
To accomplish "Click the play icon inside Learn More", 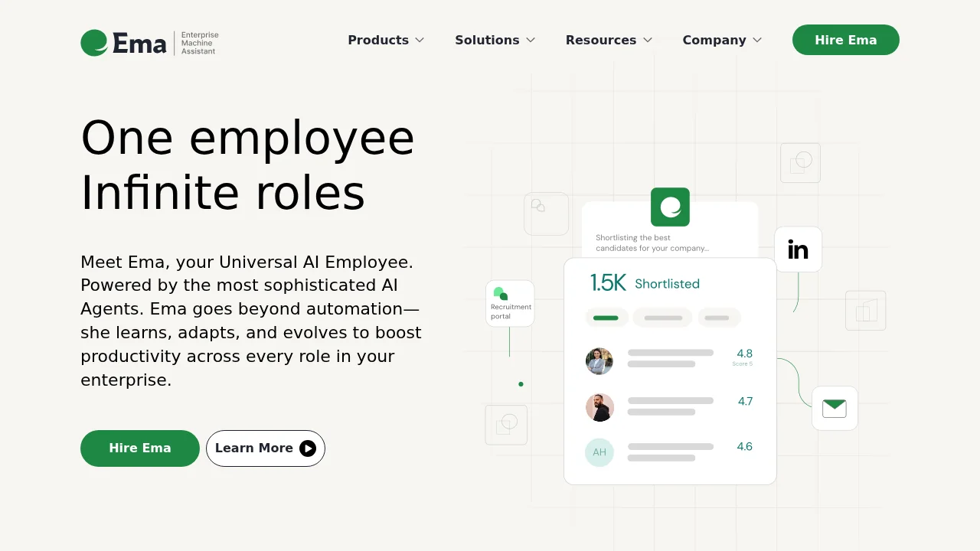I will coord(308,448).
